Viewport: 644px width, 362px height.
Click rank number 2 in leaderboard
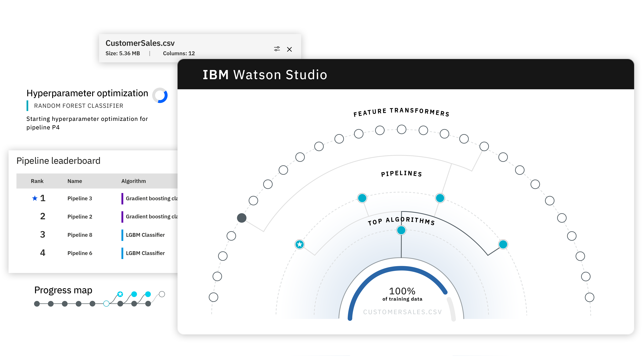coord(42,216)
